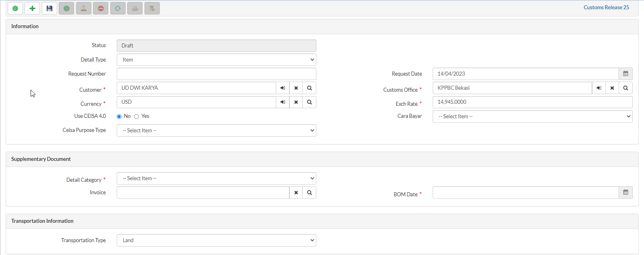
Task: Select Yes for Use CEISA 4.0
Action: tap(136, 117)
